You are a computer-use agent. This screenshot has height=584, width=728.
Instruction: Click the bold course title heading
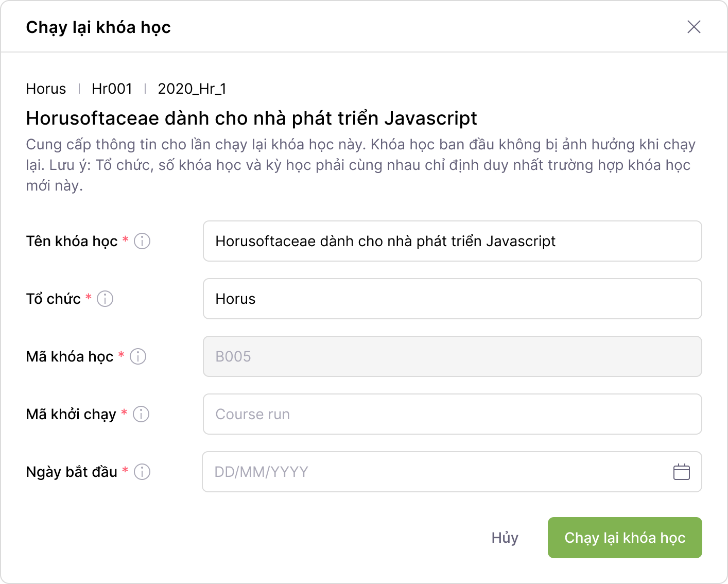pos(251,118)
